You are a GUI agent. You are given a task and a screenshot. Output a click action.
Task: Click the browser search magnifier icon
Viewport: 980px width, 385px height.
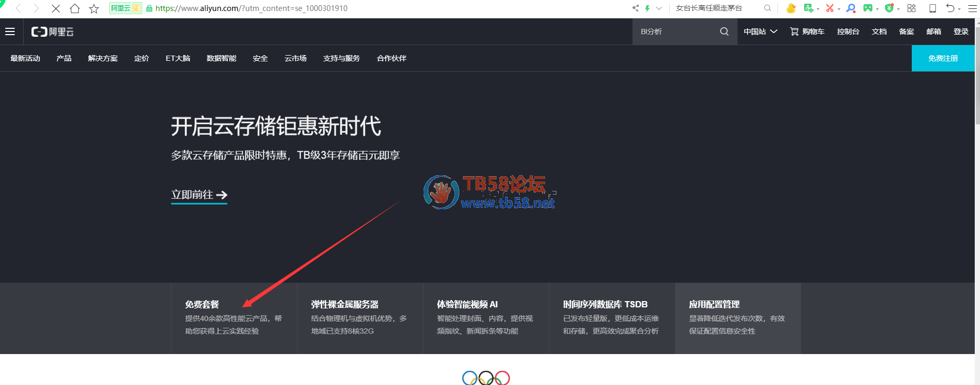tap(767, 8)
